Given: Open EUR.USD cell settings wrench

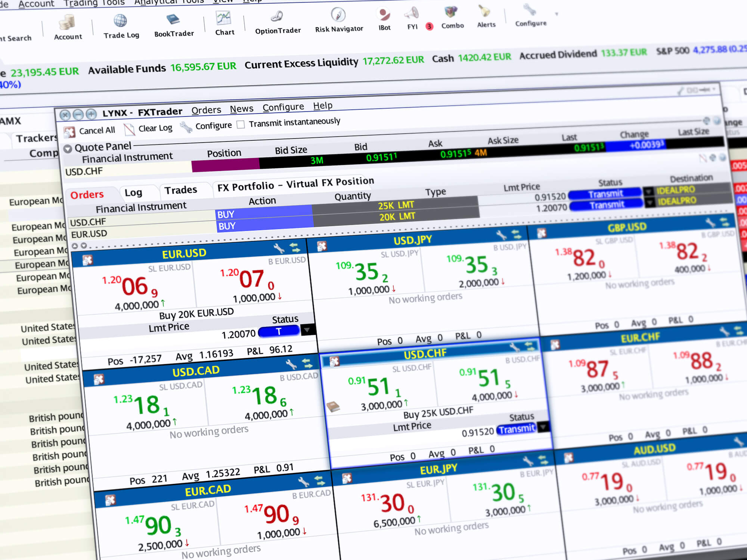Looking at the screenshot, I should (x=279, y=249).
